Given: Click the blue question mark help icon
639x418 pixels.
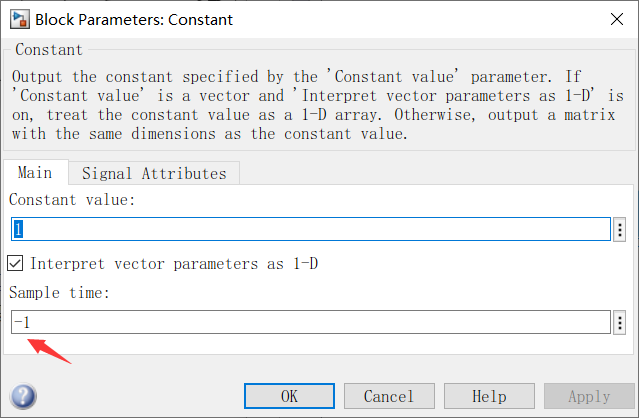Looking at the screenshot, I should coord(23,395).
